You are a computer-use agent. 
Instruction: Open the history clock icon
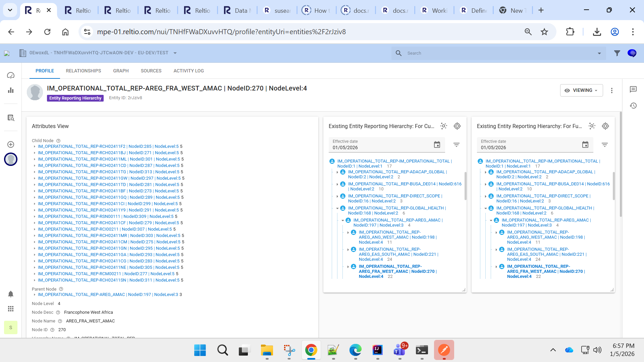point(633,106)
